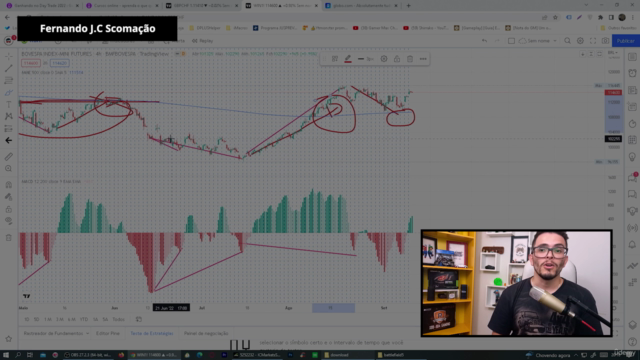Click the back arrow icon in left sidebar
Screen dimensions: 640x360
9,140
